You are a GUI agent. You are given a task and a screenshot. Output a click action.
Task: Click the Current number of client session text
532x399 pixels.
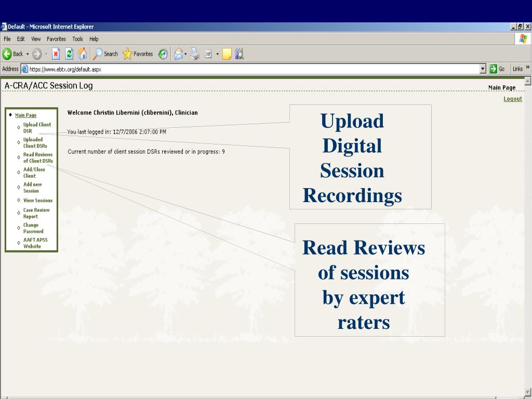pos(146,152)
